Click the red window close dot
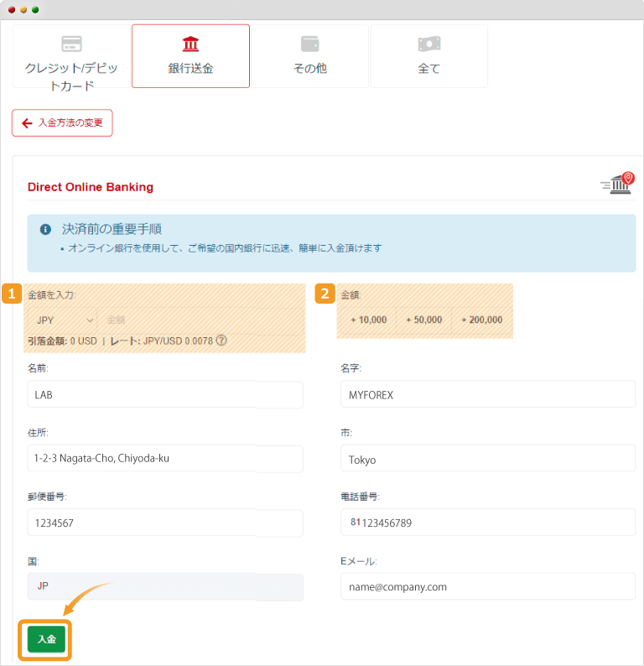 tap(12, 10)
